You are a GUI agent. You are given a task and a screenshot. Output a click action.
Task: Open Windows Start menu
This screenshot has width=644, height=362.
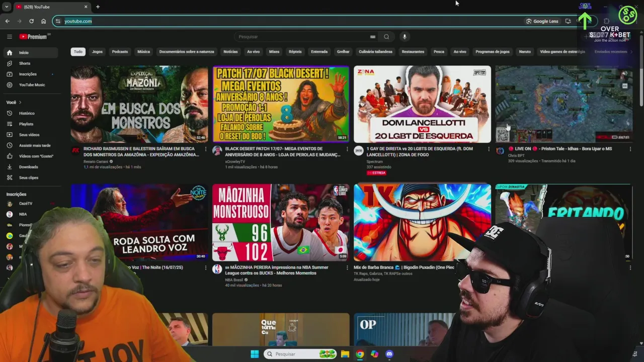pyautogui.click(x=255, y=354)
